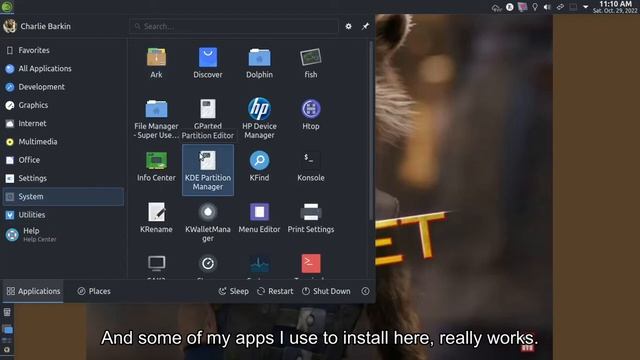Click the gauge icon in bottom row
The image size is (640, 360).
208,264
